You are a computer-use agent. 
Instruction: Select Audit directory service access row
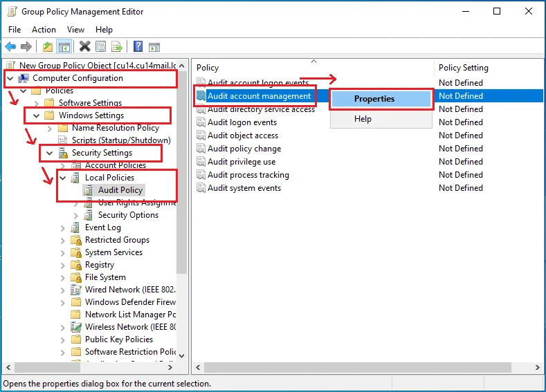pos(261,109)
